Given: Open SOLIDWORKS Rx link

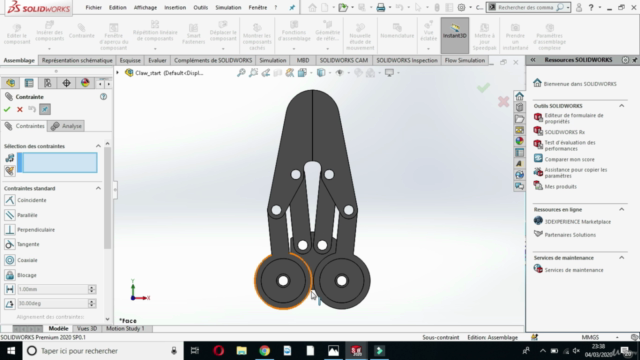Looking at the screenshot, I should click(x=564, y=132).
